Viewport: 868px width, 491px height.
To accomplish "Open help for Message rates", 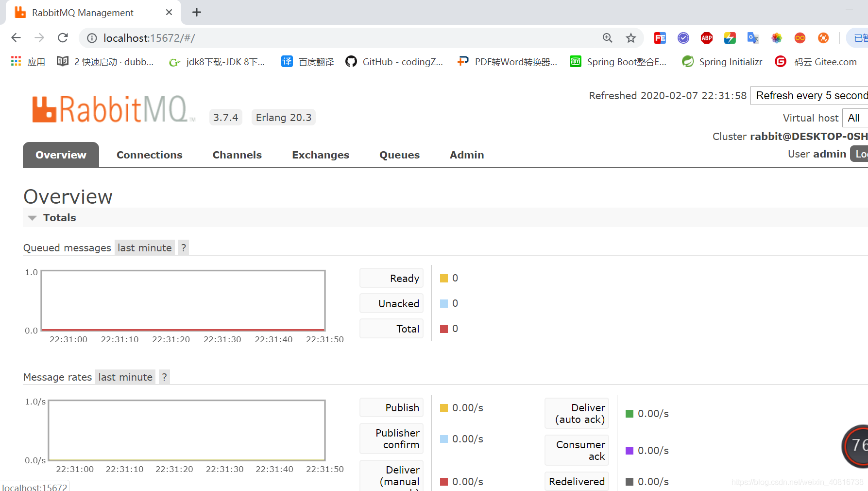I will [164, 377].
